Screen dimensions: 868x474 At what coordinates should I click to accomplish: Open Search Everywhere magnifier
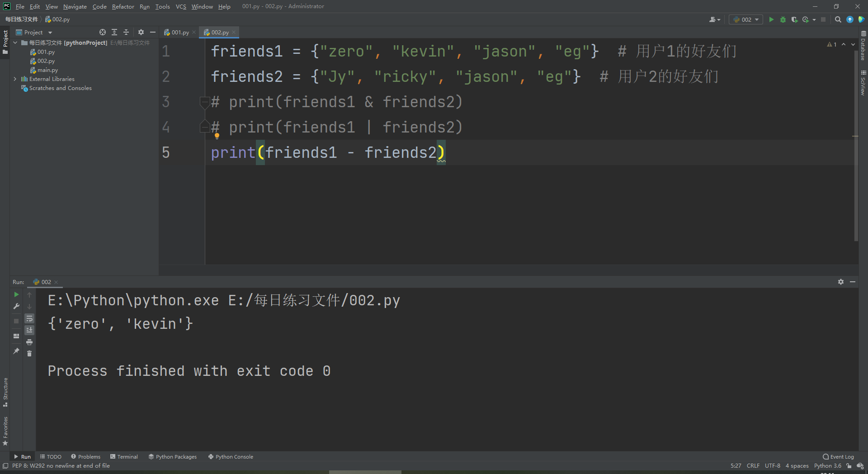(x=838, y=19)
